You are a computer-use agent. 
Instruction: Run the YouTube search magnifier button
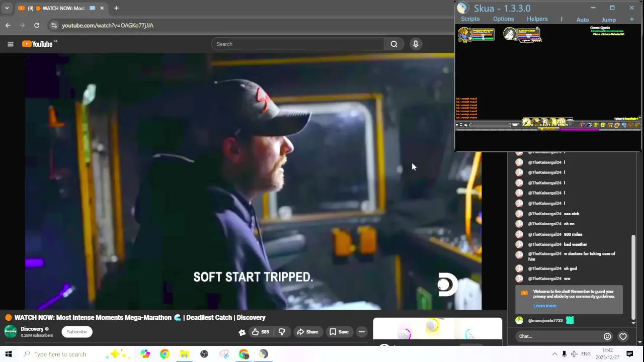tap(394, 44)
